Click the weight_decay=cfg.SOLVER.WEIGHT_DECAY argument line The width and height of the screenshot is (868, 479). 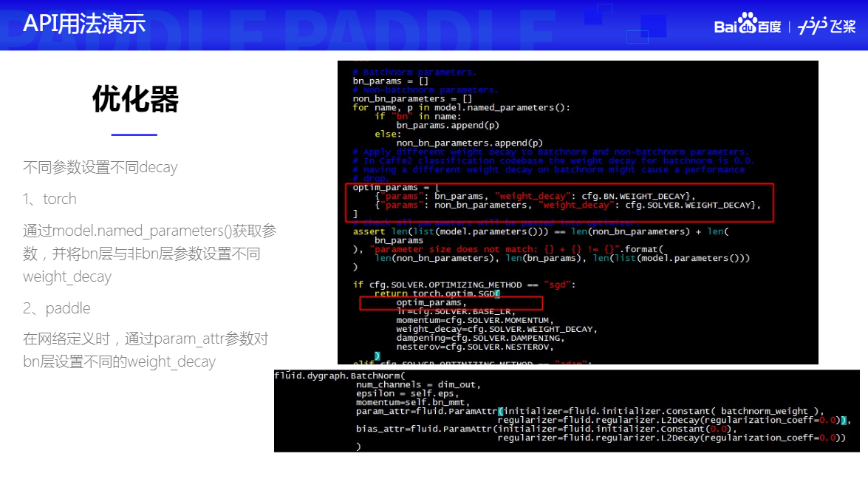pyautogui.click(x=496, y=329)
